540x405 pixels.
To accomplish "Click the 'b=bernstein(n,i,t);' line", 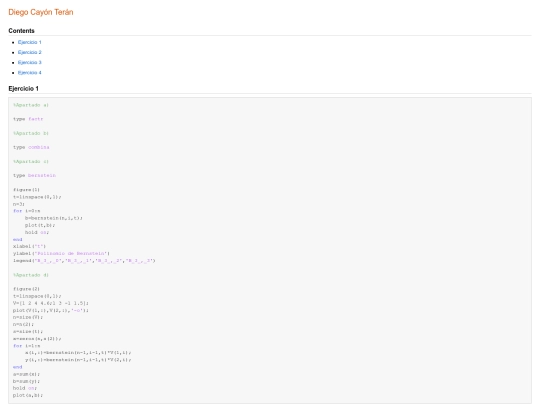I will pyautogui.click(x=53, y=218).
